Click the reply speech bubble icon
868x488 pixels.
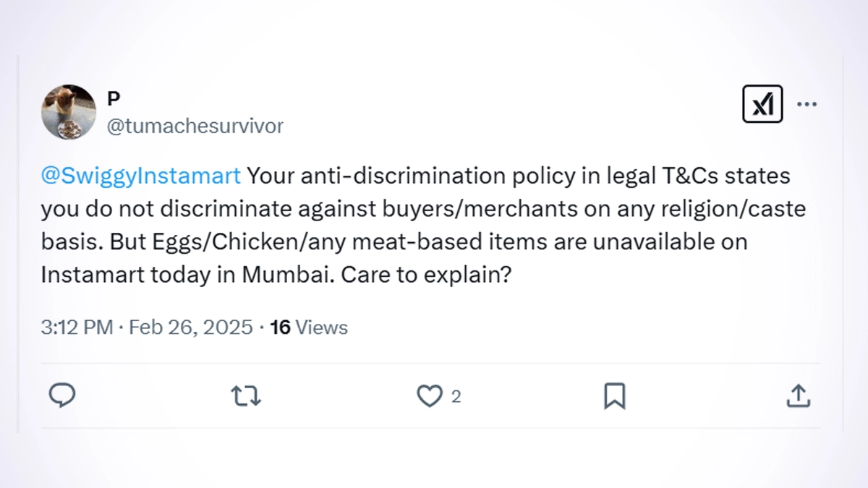(62, 395)
